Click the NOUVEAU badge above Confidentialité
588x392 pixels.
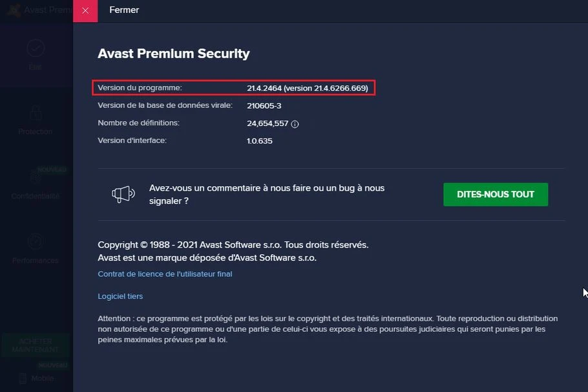tap(52, 169)
